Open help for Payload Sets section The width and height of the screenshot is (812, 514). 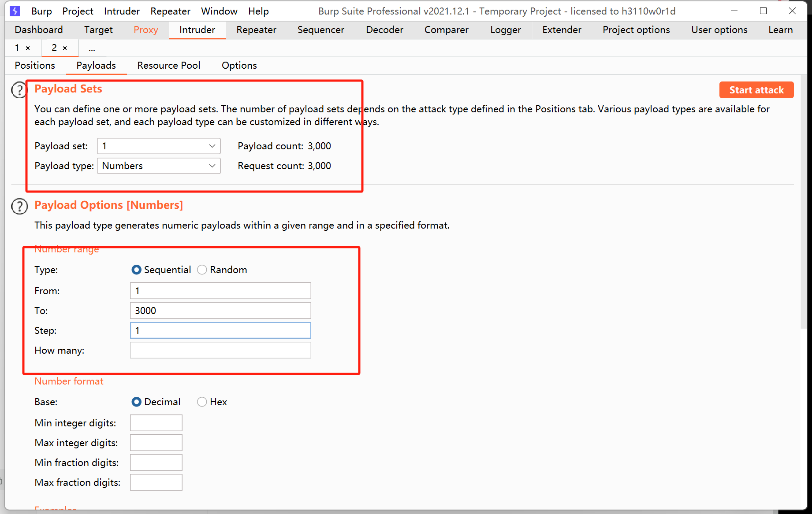[19, 90]
